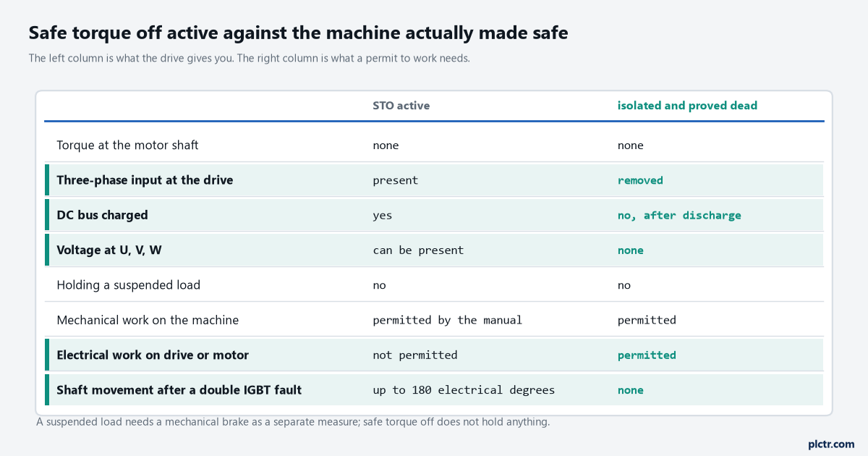Select the "no, after discharge" value
The height and width of the screenshot is (456, 868).
pos(679,216)
